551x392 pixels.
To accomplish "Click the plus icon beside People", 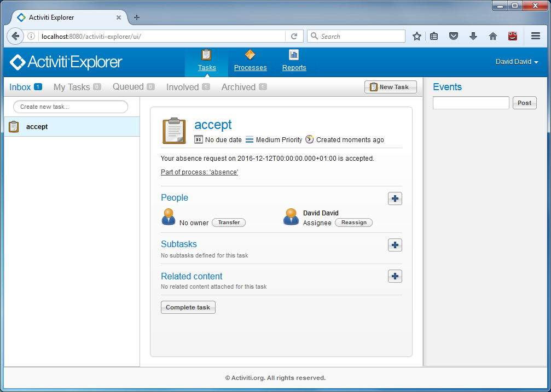I will 395,198.
